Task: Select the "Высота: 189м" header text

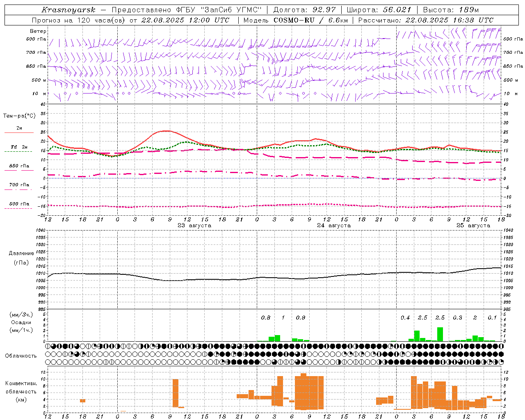Action: (451, 10)
